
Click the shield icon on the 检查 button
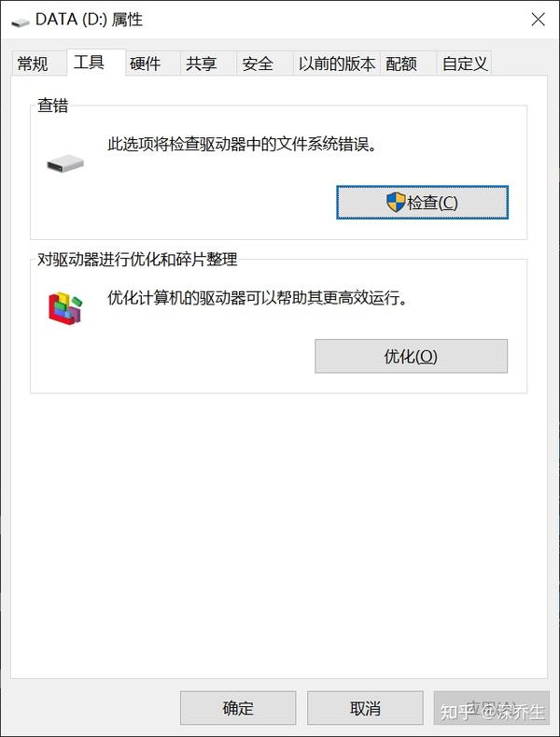coord(396,203)
